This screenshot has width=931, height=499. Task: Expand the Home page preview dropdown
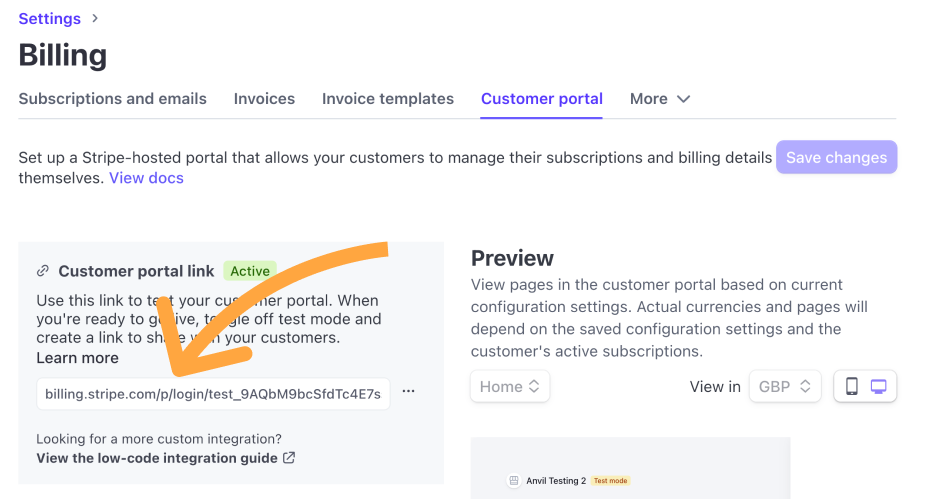click(x=510, y=387)
